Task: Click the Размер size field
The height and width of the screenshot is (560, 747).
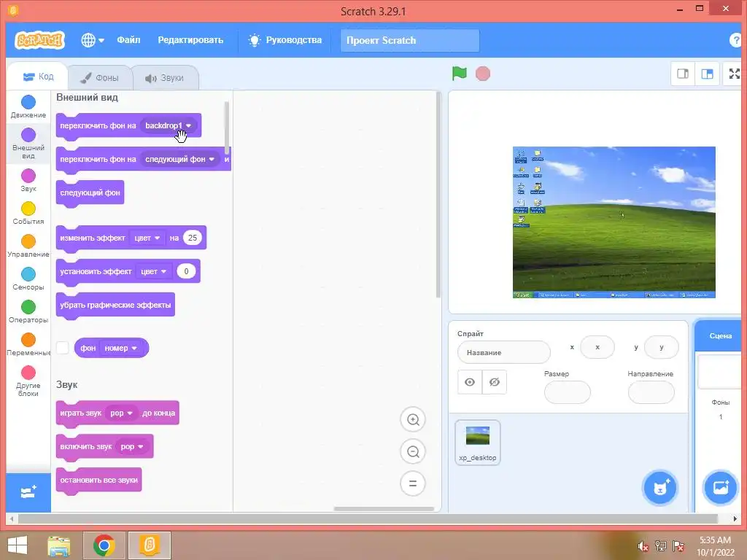Action: click(568, 392)
